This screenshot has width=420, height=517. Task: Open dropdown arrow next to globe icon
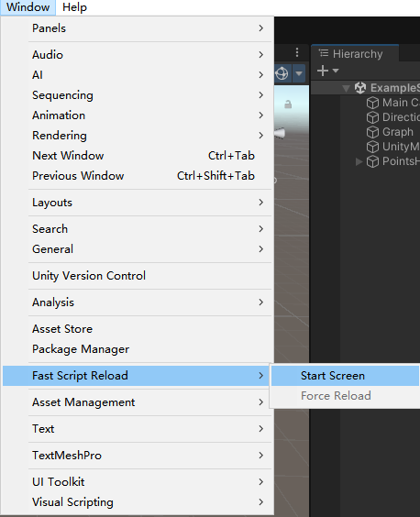pos(299,73)
